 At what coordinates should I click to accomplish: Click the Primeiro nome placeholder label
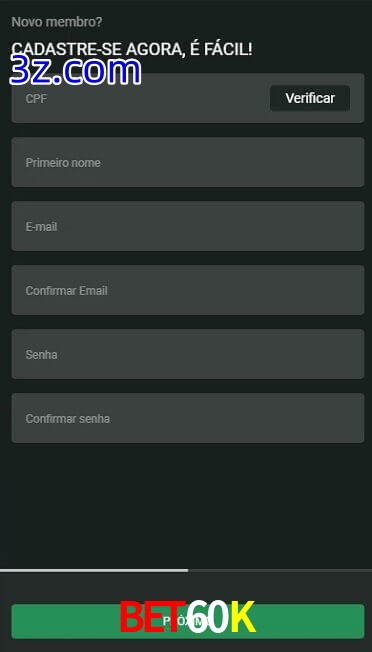pos(63,163)
